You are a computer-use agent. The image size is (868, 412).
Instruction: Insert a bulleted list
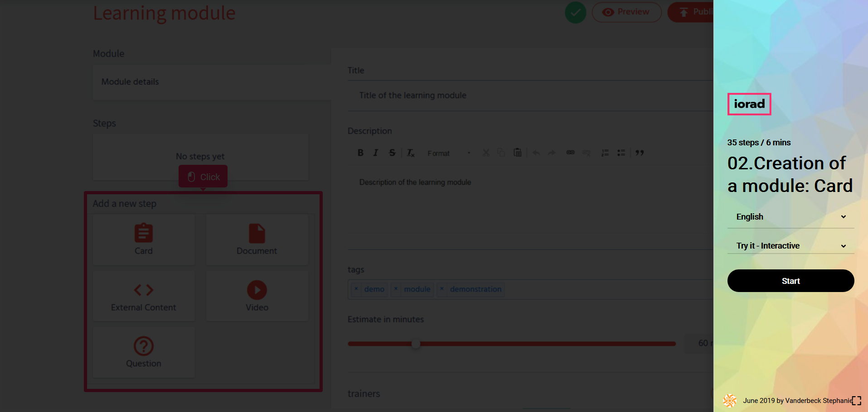pyautogui.click(x=621, y=153)
